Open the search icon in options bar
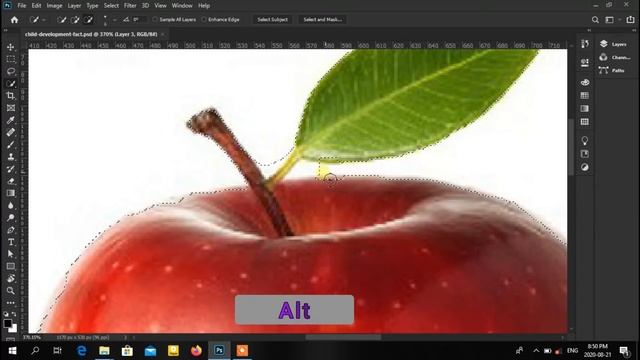The height and width of the screenshot is (360, 640). (595, 20)
